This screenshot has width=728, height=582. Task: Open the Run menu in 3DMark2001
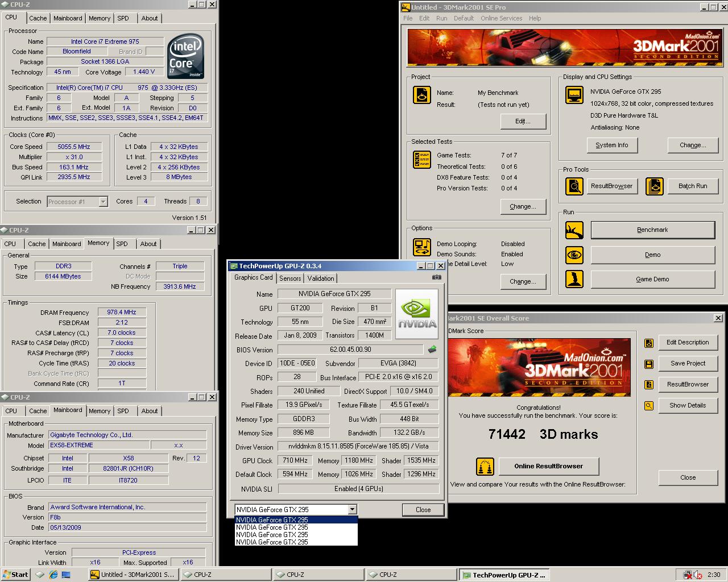[441, 18]
